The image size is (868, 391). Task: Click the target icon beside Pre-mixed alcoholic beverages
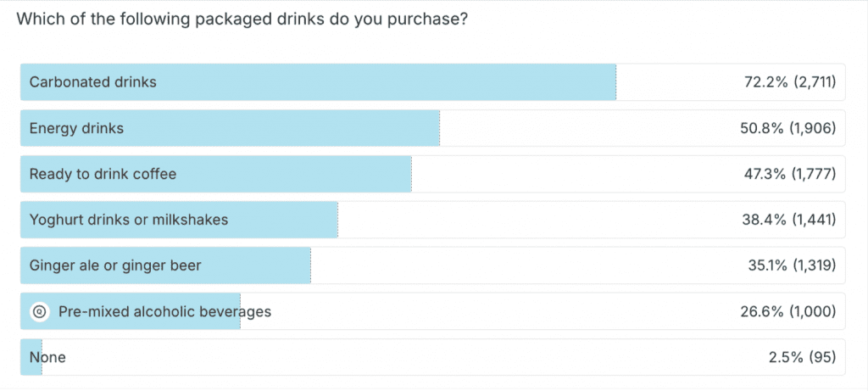coord(38,312)
